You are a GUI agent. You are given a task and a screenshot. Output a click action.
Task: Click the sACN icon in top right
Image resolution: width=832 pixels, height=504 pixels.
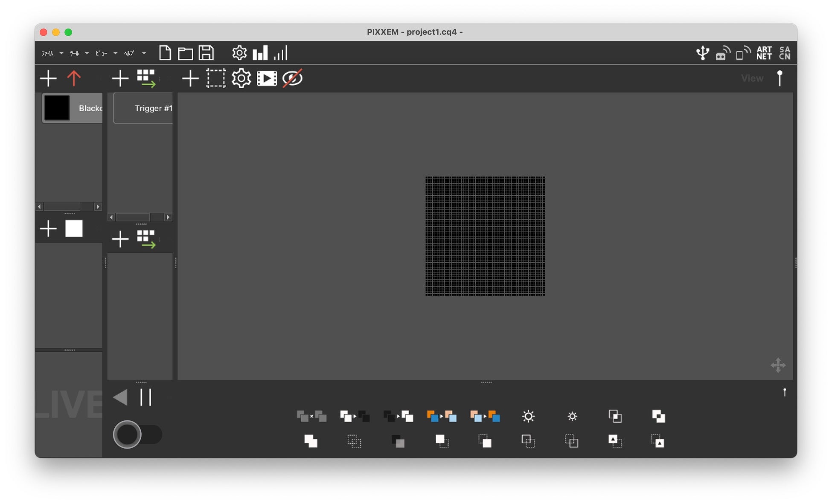tap(784, 53)
